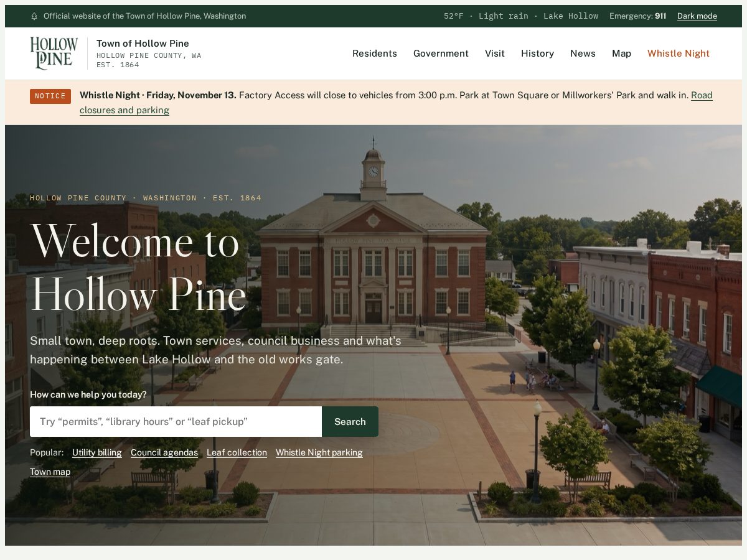Click the small tree icon in top bar
The width and height of the screenshot is (747, 560).
34,16
